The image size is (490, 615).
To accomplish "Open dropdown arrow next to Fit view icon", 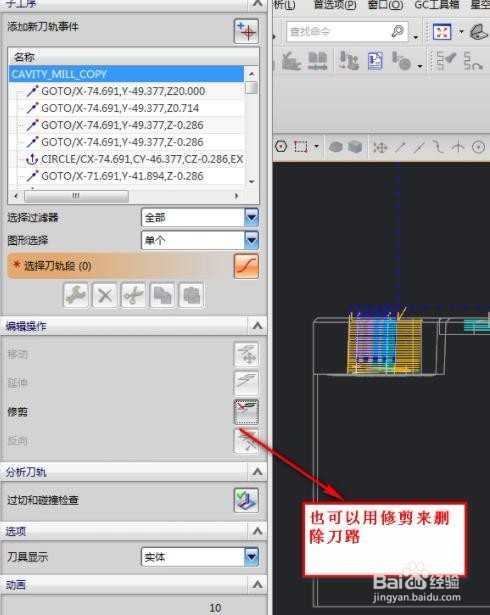I will click(x=461, y=32).
